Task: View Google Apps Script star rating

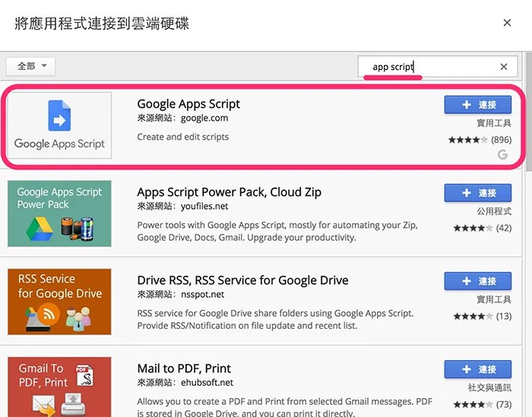Action: pos(468,140)
